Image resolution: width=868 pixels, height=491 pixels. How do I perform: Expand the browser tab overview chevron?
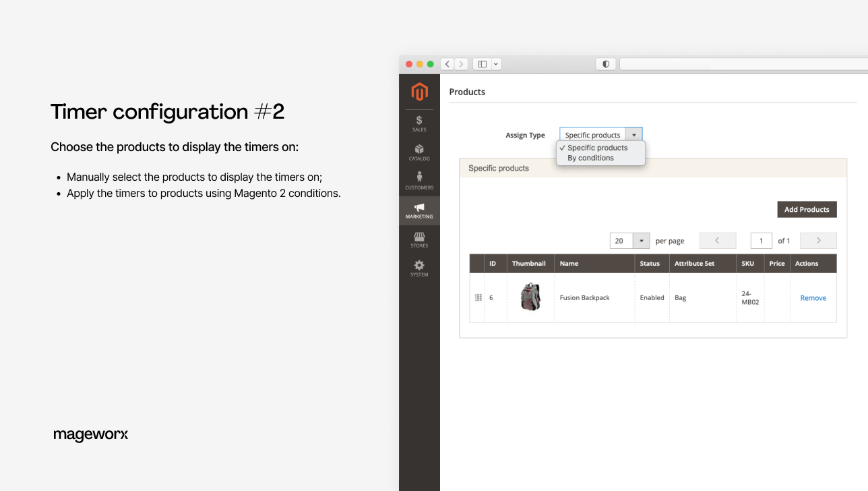click(496, 63)
